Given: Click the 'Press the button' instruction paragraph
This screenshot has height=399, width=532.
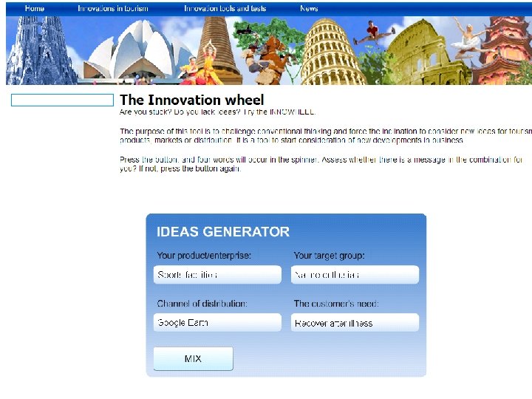Looking at the screenshot, I should [321, 164].
